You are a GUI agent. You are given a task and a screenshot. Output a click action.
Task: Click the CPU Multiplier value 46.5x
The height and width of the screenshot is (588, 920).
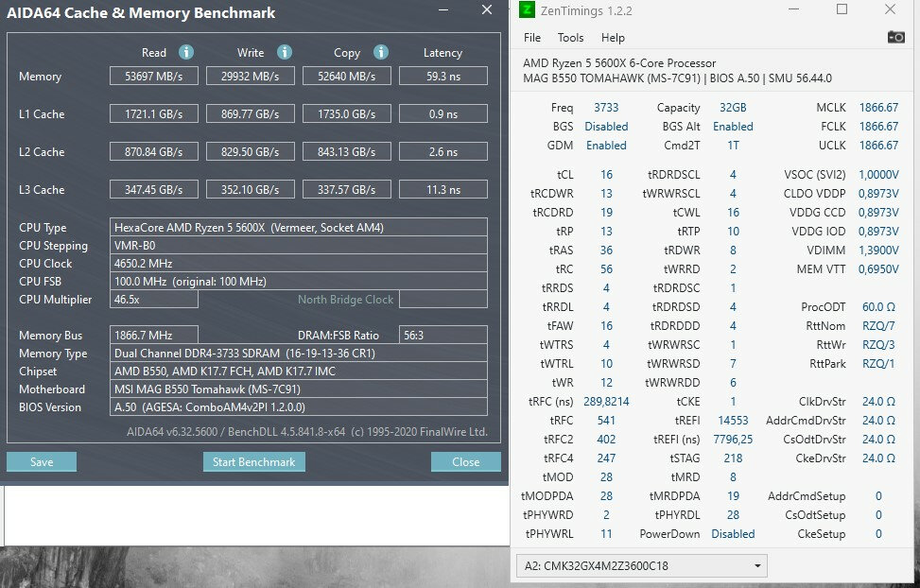pos(154,300)
